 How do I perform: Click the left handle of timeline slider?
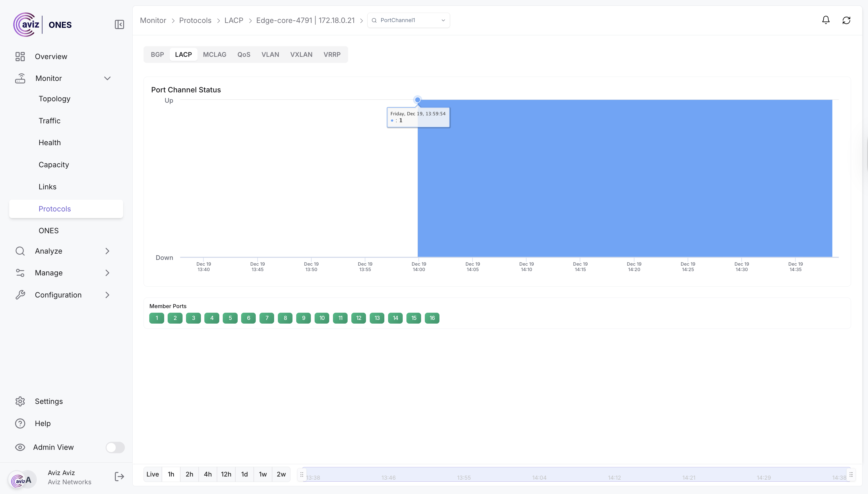point(301,474)
